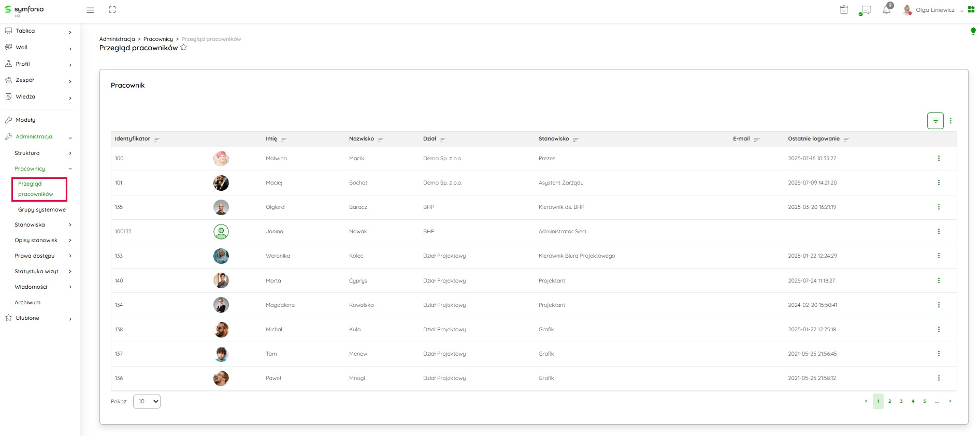Viewport: 980px width, 436px height.
Task: Open Archiwum in the sidebar
Action: point(27,303)
